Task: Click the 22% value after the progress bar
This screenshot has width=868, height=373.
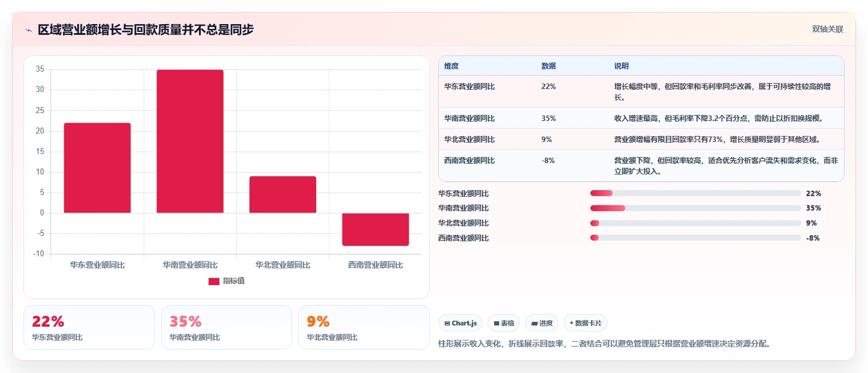Action: (x=813, y=194)
